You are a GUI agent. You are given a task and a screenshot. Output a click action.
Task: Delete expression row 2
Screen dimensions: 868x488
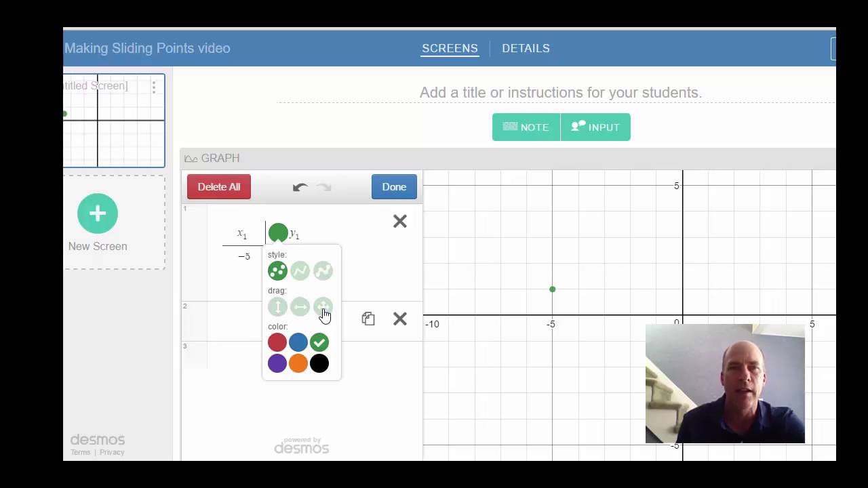[x=400, y=319]
